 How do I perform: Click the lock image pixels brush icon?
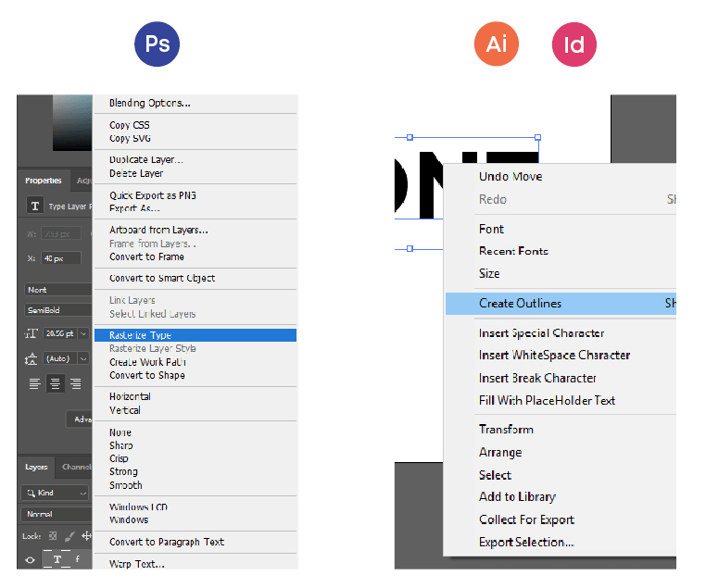(x=70, y=536)
